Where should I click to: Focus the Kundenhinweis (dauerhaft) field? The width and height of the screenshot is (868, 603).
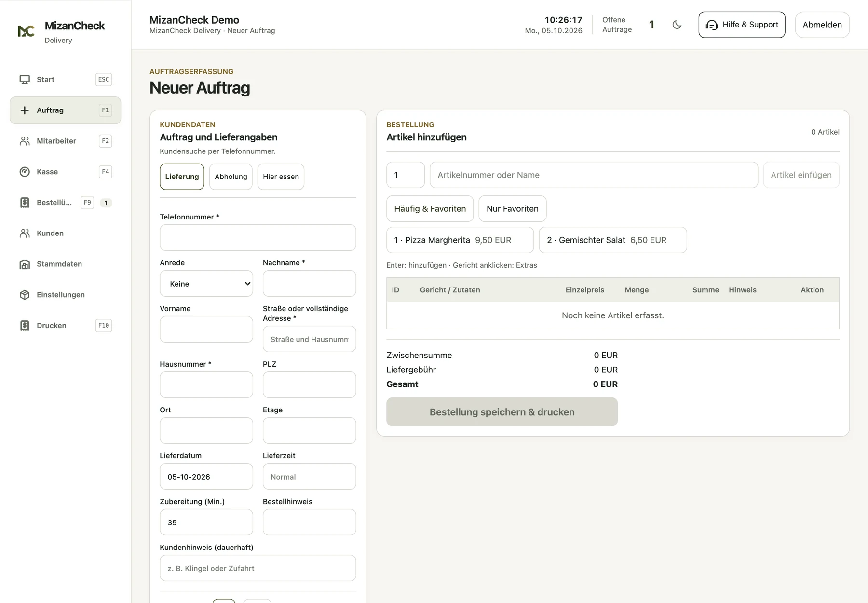[x=258, y=568]
